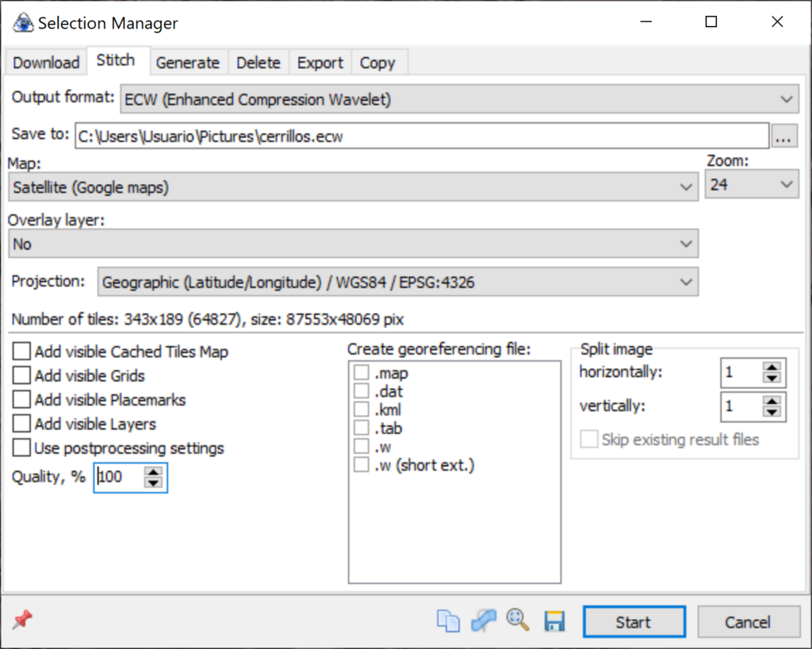Switch to the Export tab

click(x=320, y=63)
